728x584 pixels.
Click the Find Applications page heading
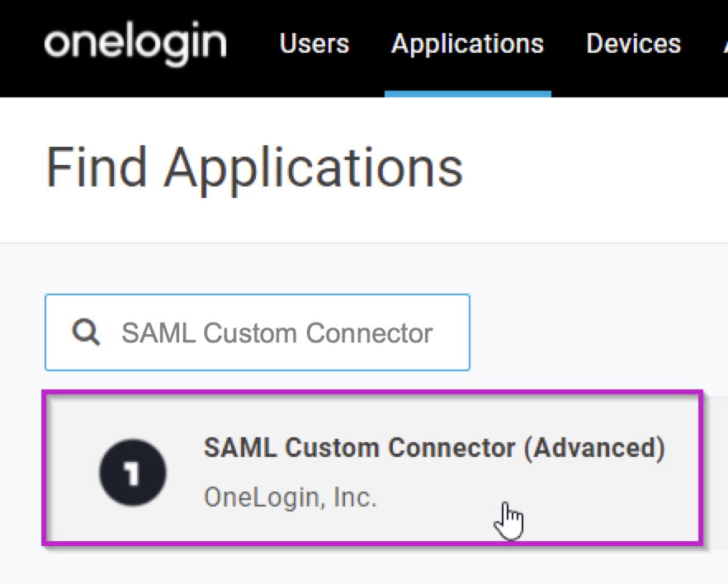pyautogui.click(x=254, y=167)
